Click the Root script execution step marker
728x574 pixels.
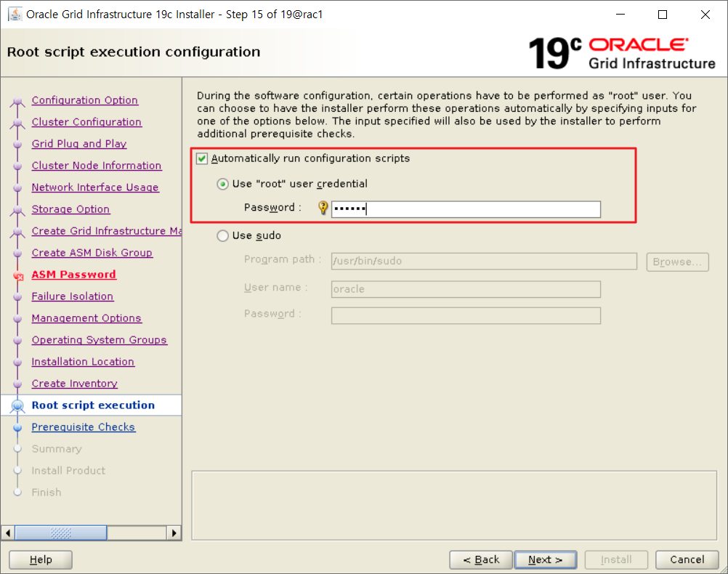coord(17,406)
